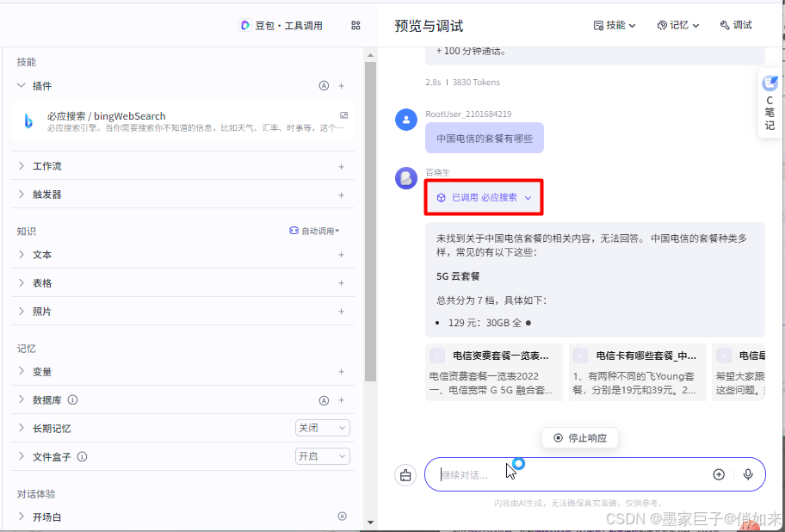Add a workflow with the 工作流 plus icon
Screen dimensions: 785x532
(342, 166)
